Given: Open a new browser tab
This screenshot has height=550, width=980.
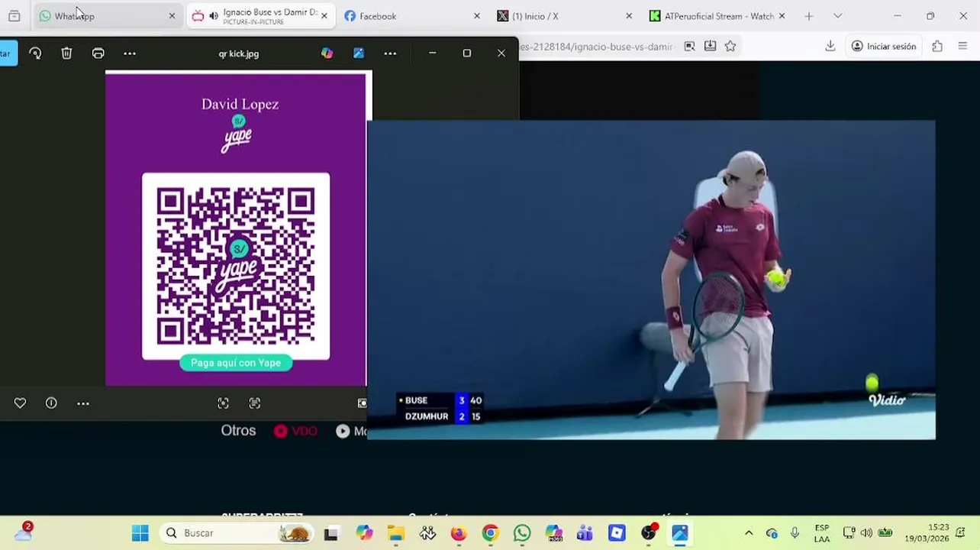Looking at the screenshot, I should click(x=809, y=16).
